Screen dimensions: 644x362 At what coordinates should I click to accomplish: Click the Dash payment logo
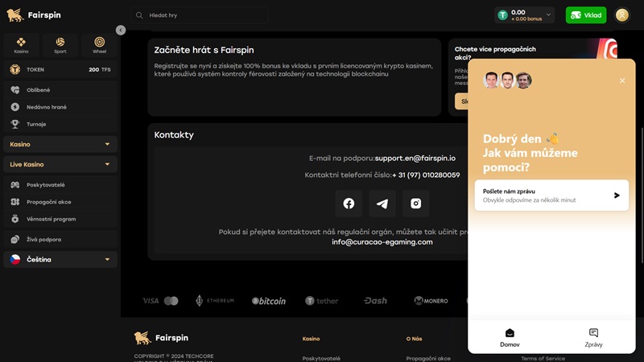click(375, 301)
